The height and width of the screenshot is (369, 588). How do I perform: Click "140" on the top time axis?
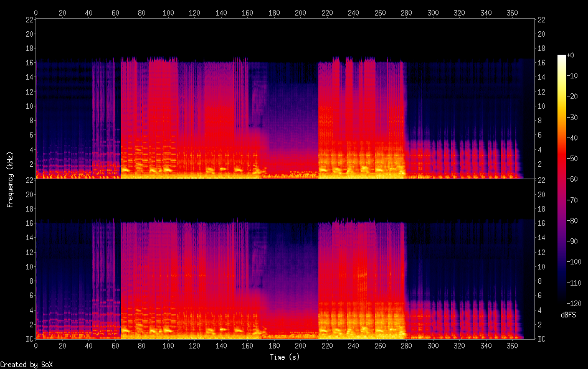tap(221, 12)
